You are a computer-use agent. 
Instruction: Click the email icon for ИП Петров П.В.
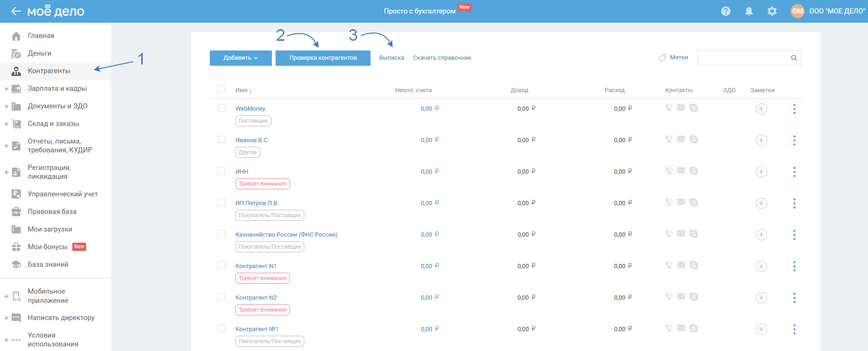point(681,202)
